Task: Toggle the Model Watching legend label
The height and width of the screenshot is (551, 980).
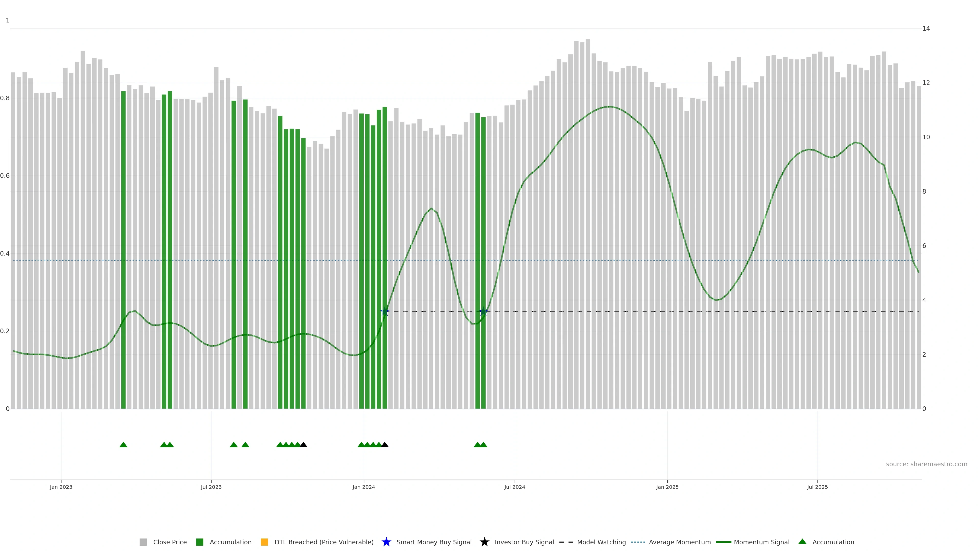Action: [601, 542]
